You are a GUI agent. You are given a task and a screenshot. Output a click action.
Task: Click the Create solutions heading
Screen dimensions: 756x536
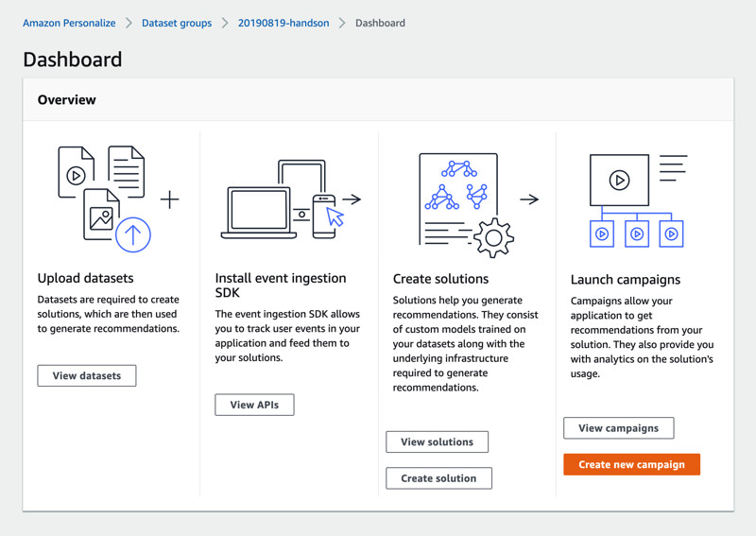[x=440, y=279]
